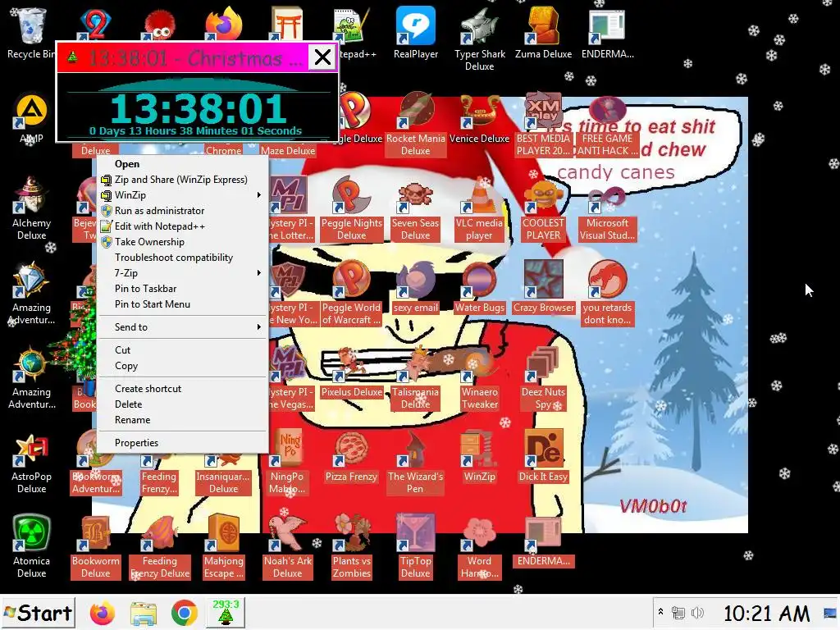Select Edit with Notepad++
This screenshot has height=630, width=840.
(x=183, y=226)
